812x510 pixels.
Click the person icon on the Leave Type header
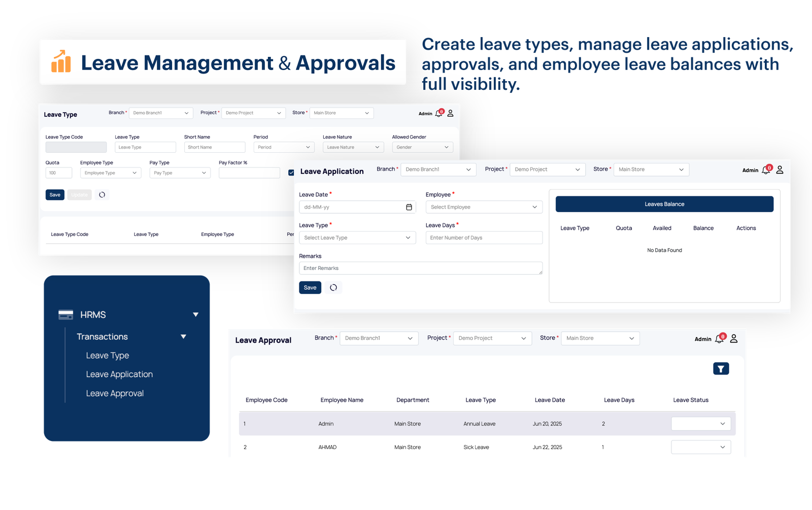point(450,113)
